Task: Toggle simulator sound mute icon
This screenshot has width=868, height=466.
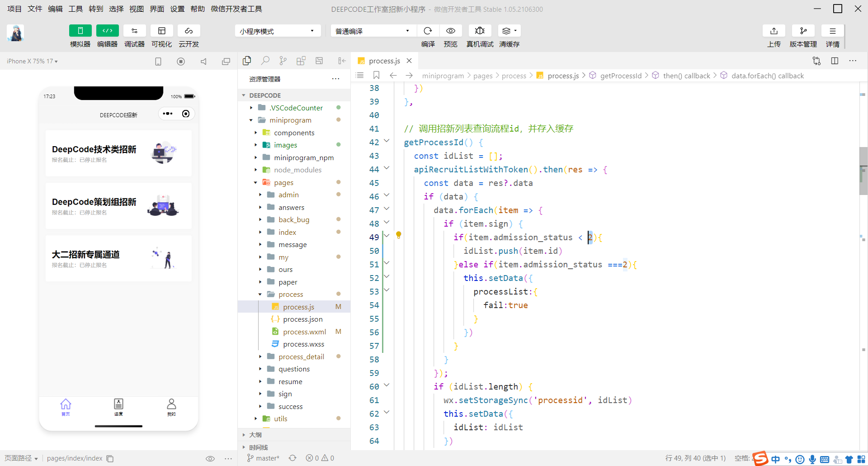Action: click(203, 62)
